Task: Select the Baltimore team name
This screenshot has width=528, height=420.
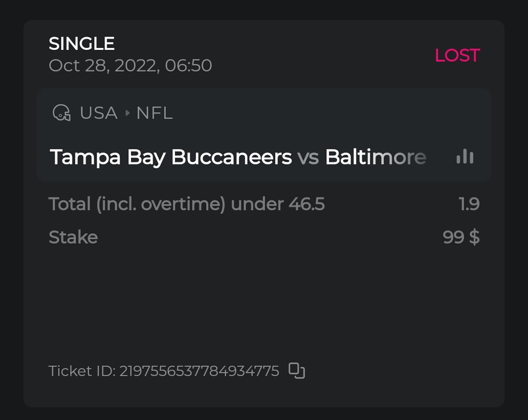Action: coord(375,157)
